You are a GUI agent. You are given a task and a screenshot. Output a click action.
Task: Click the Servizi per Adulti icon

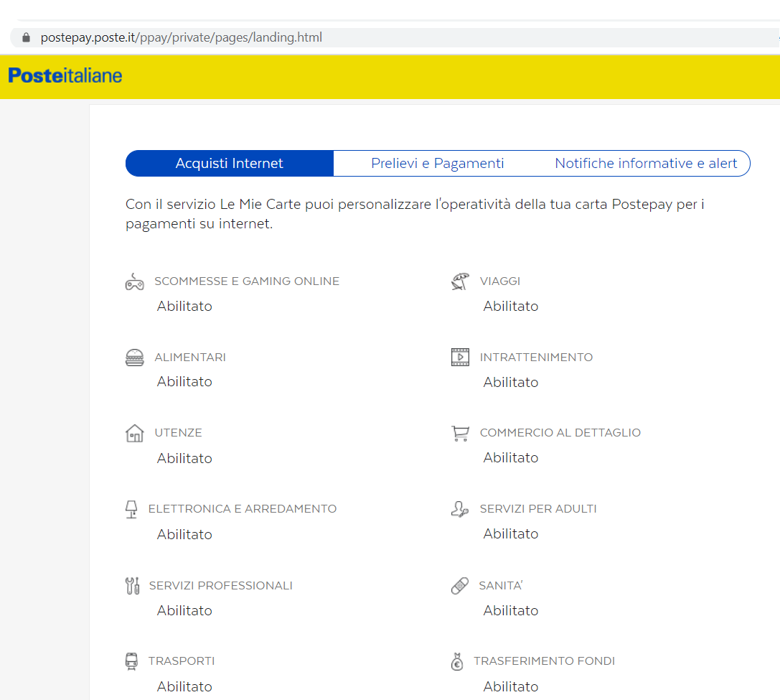[460, 509]
